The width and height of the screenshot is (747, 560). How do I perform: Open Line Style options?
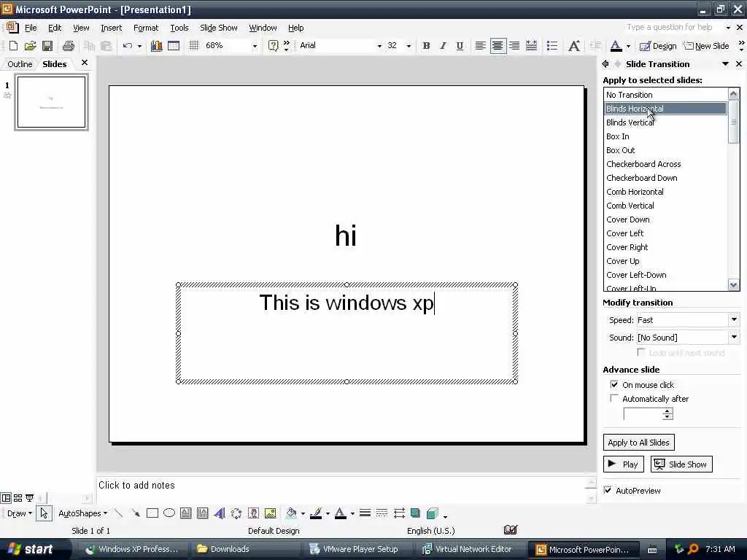click(365, 513)
